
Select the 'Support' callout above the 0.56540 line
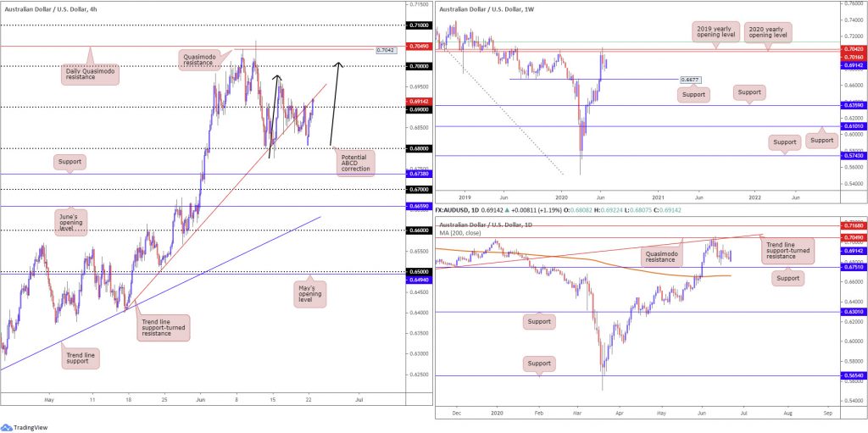coord(539,364)
